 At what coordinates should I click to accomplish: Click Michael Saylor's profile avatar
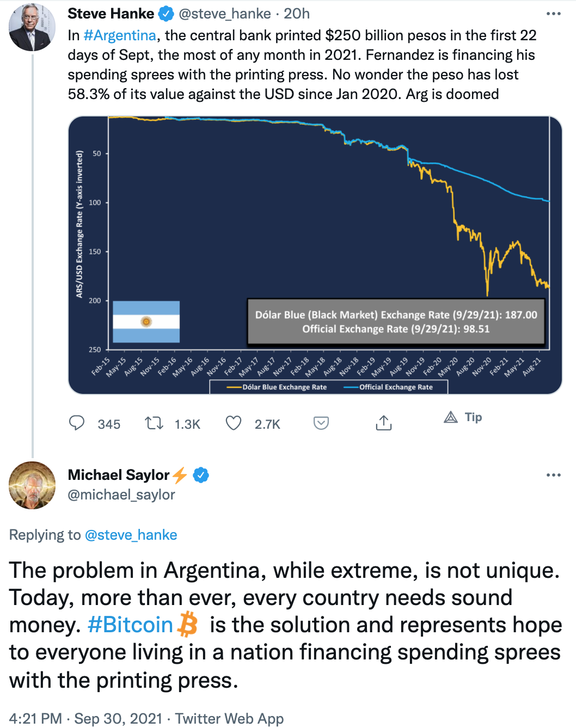[x=32, y=485]
